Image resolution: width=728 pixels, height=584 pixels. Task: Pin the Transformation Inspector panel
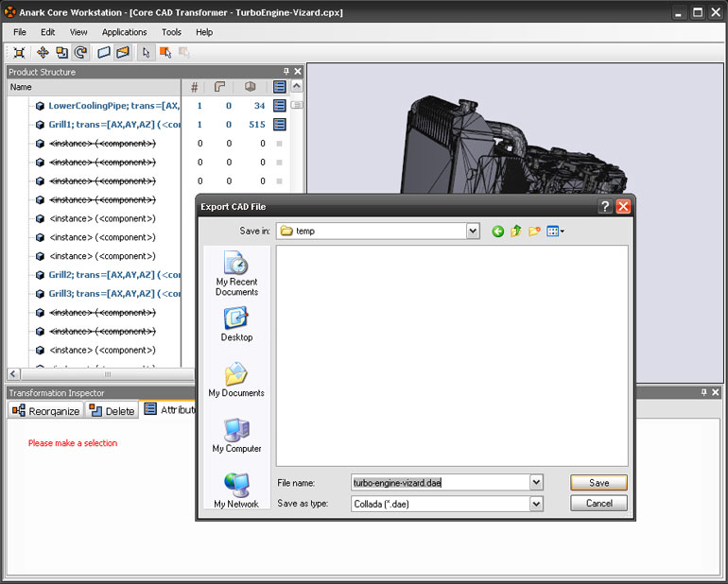click(x=703, y=392)
